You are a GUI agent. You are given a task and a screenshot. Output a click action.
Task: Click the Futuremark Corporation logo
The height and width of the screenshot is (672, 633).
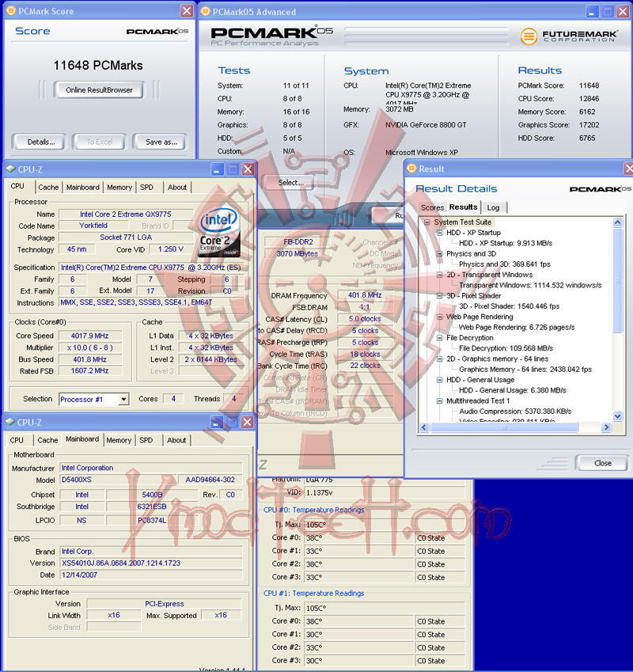tap(569, 36)
